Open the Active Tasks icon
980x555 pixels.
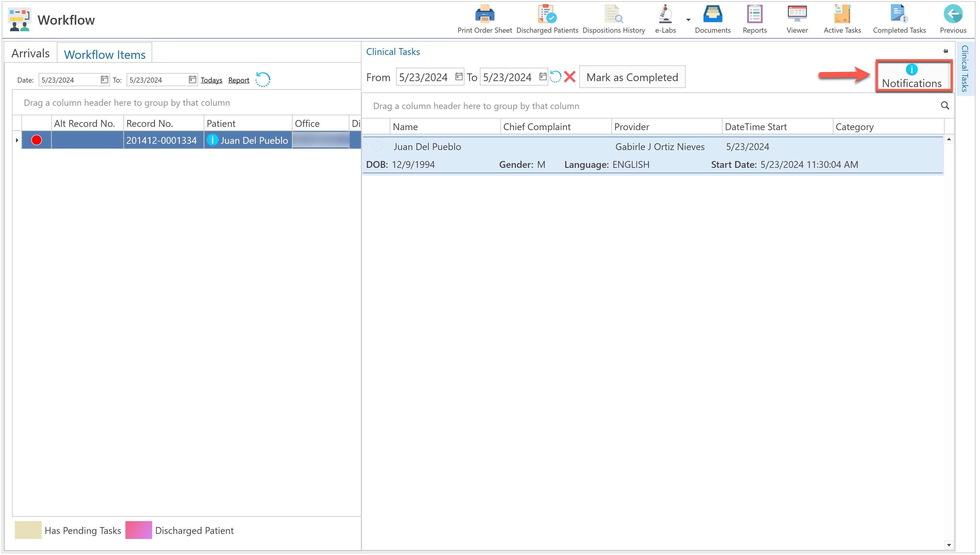842,15
